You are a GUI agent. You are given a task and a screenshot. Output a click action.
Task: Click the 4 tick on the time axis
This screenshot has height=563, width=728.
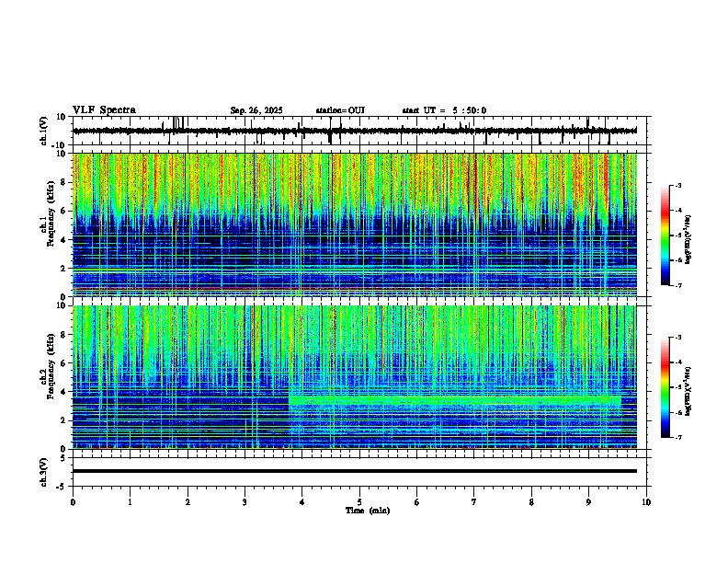(x=302, y=502)
